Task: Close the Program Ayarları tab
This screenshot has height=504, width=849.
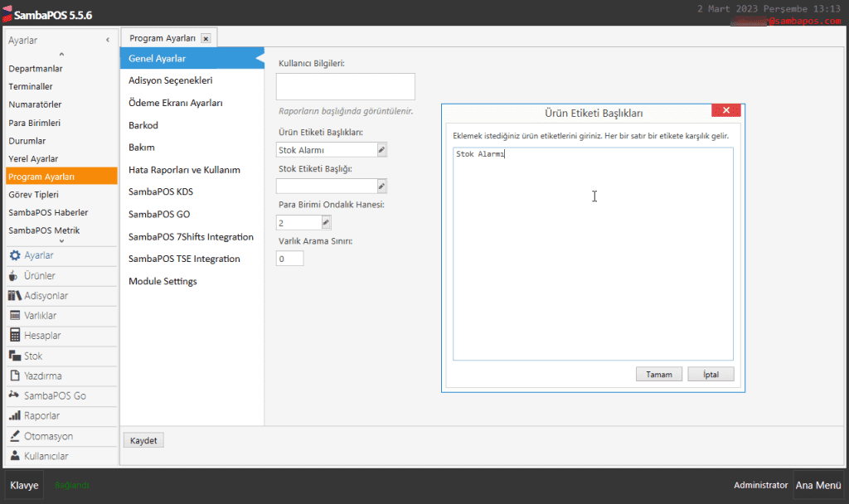Action: click(x=206, y=38)
